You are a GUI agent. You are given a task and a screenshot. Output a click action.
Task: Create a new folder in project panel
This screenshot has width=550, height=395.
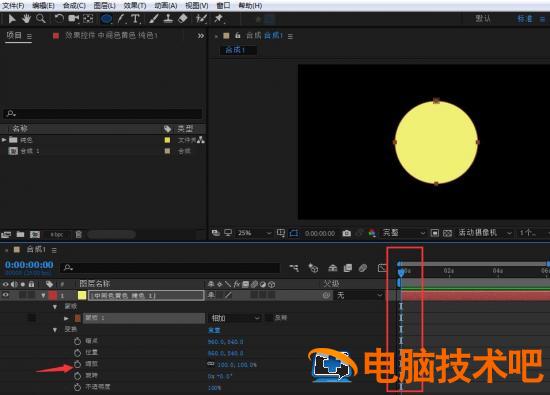tap(20, 234)
